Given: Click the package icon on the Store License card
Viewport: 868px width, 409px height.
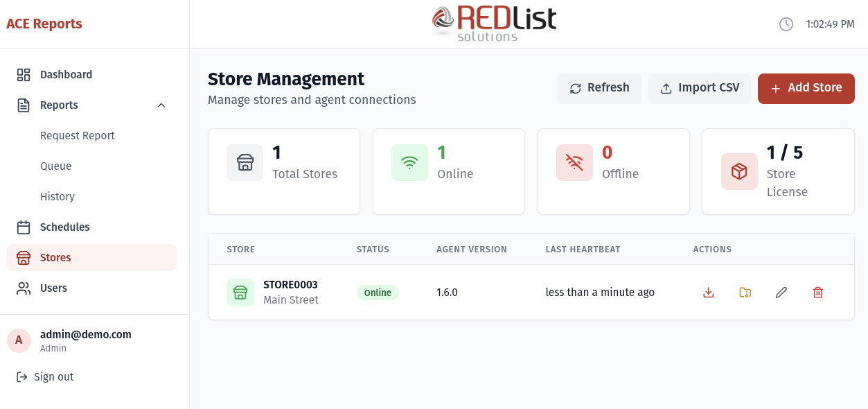Looking at the screenshot, I should coord(739,171).
